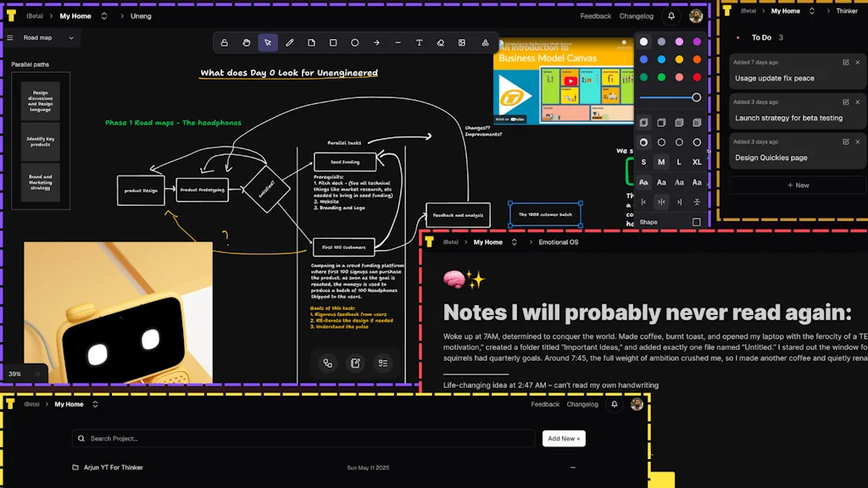Viewport: 868px width, 488px height.
Task: Enable the XL stroke size option
Action: (x=697, y=161)
